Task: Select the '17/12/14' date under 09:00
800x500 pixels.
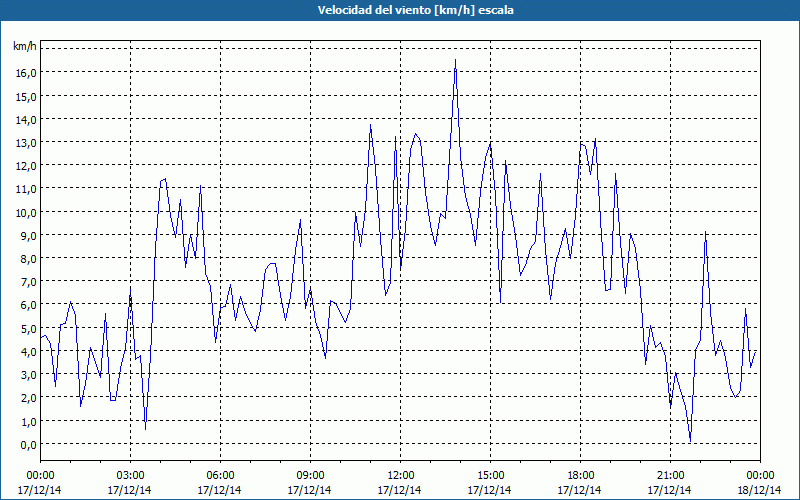Action: [310, 490]
